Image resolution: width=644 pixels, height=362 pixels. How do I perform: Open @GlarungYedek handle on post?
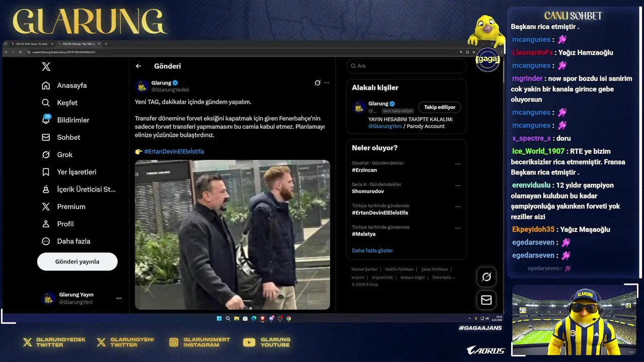(x=170, y=90)
